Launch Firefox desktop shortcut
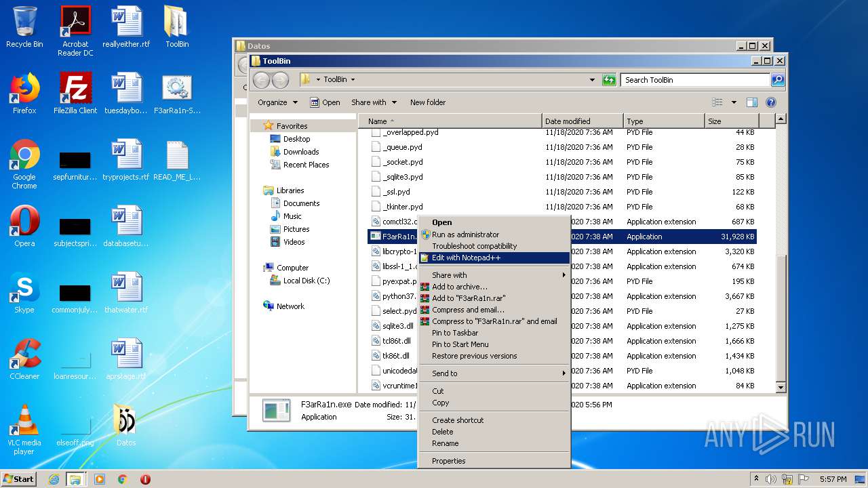Screen dimensions: 868x488 [x=24, y=94]
